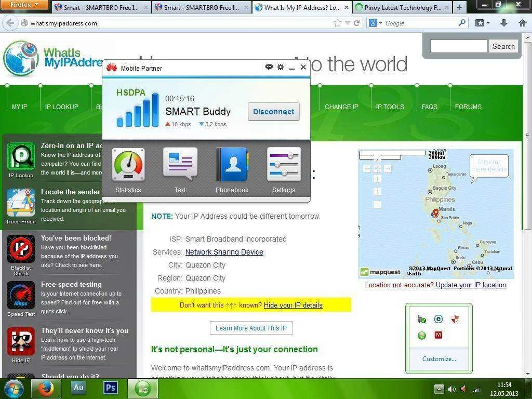This screenshot has height=399, width=532.
Task: Zoom in the map with plus control
Action: pos(377,192)
